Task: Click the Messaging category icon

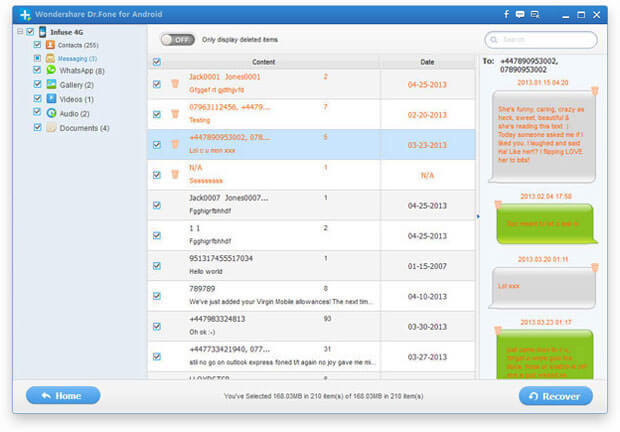Action: (x=50, y=58)
